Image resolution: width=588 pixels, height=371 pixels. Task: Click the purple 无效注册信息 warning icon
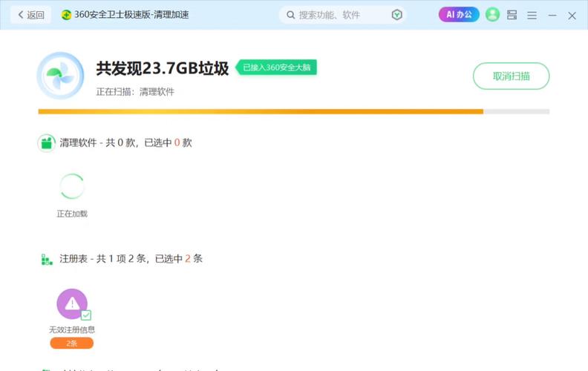[x=72, y=303]
